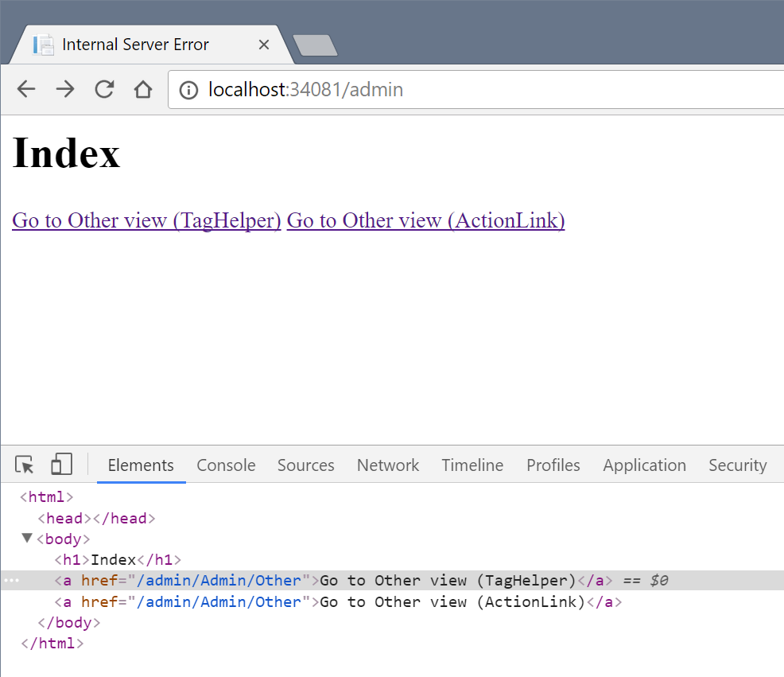
Task: Follow the 'Go to Other view (ActionLink)' link
Action: pyautogui.click(x=425, y=220)
